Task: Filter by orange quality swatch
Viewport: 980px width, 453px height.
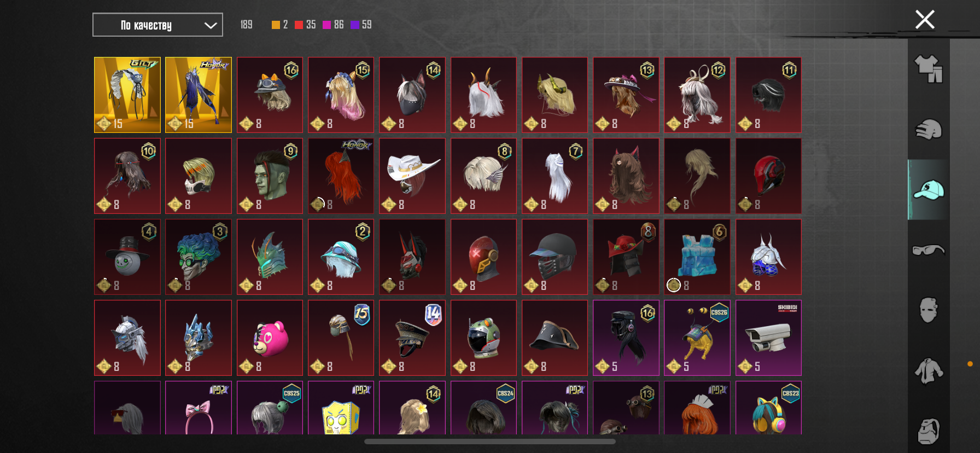Action: click(x=276, y=25)
